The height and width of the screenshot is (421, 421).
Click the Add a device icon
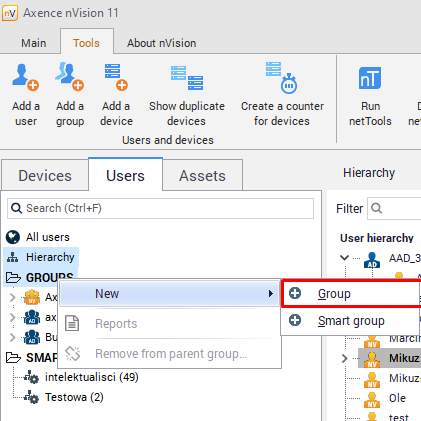tap(116, 77)
